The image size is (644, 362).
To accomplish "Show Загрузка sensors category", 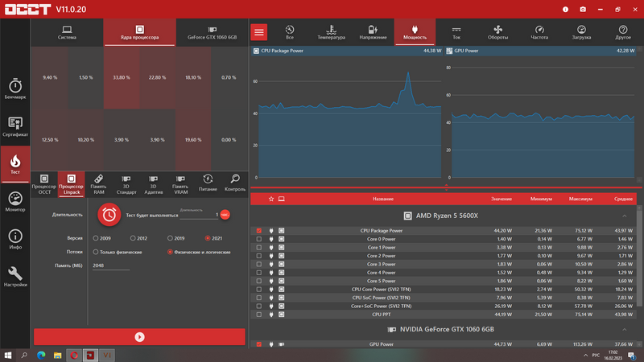I will tap(581, 32).
